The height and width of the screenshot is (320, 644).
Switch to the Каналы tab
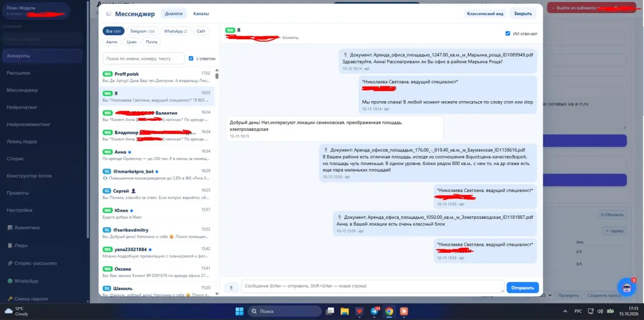(201, 14)
